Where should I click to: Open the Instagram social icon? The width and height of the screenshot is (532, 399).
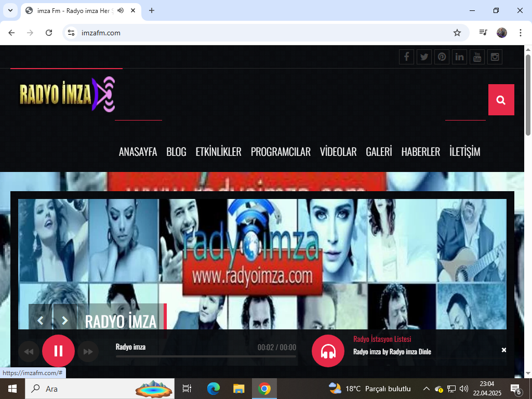(495, 57)
